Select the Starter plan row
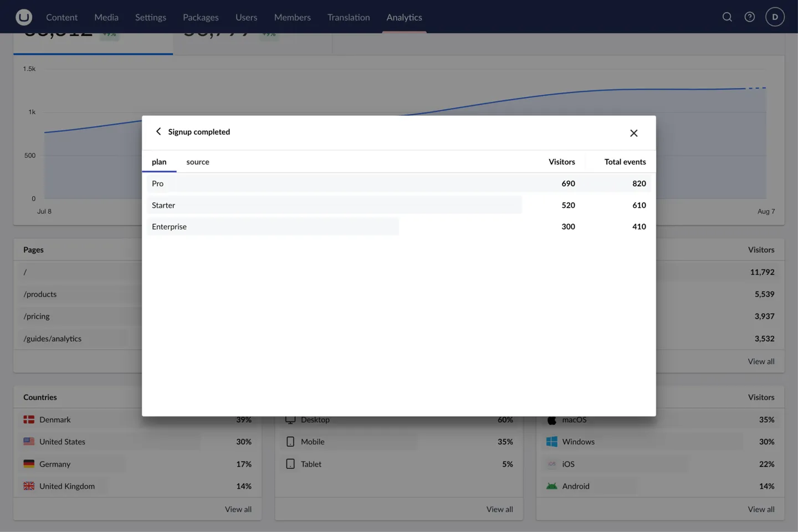Image resolution: width=798 pixels, height=532 pixels. [x=399, y=205]
